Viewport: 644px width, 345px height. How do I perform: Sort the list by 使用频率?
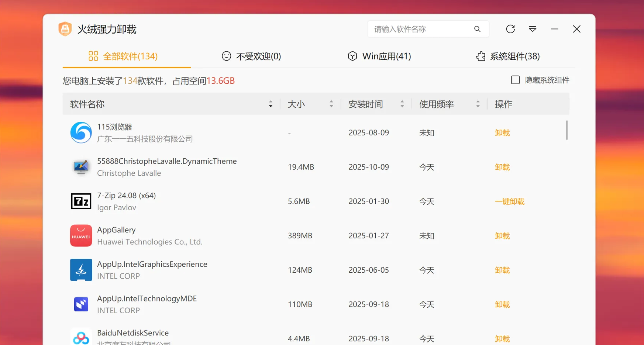coord(436,104)
